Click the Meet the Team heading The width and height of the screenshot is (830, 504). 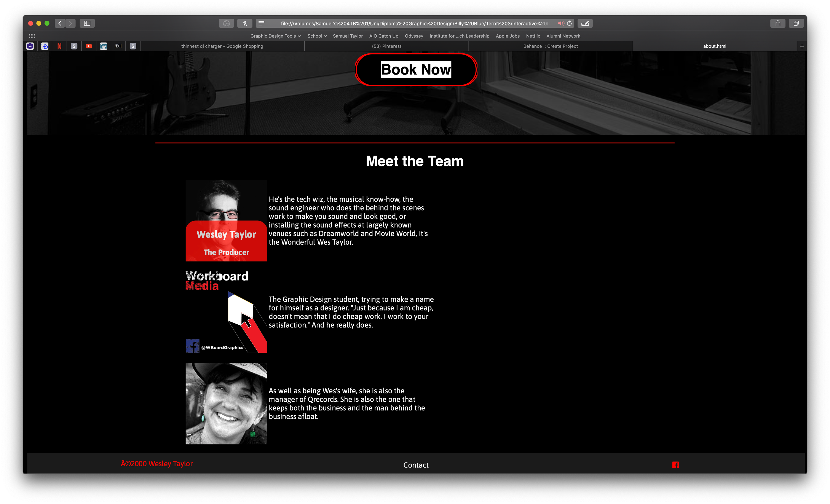point(415,161)
